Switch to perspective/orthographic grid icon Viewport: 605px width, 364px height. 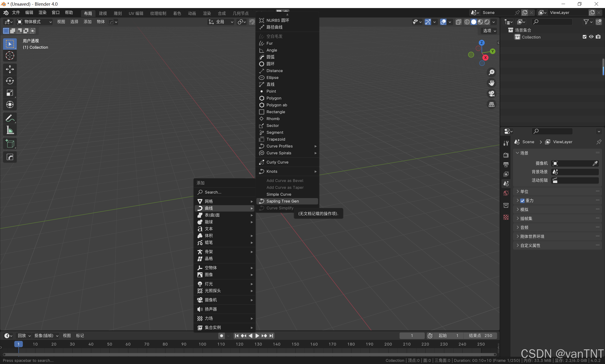pos(492,104)
